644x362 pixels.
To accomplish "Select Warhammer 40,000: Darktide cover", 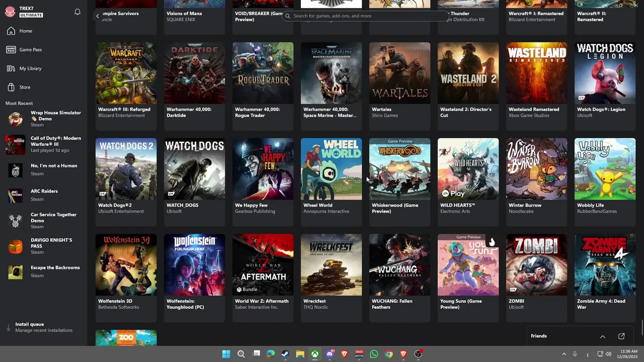I will [194, 73].
